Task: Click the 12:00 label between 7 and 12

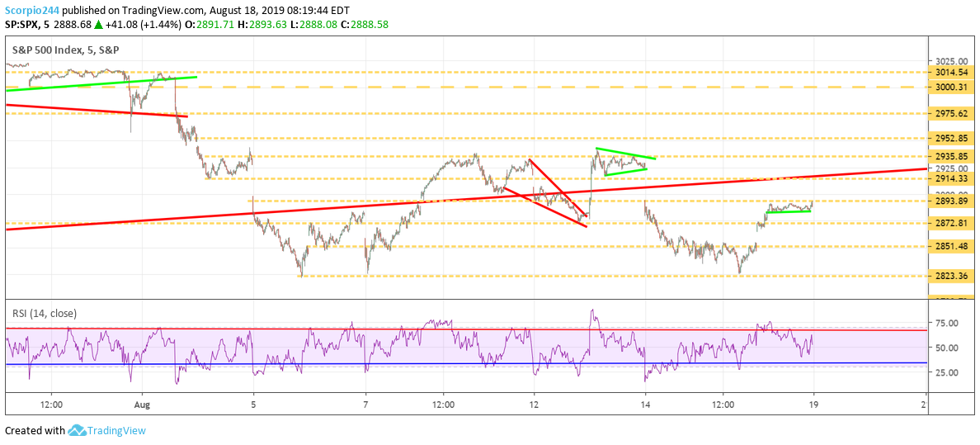Action: click(x=443, y=405)
